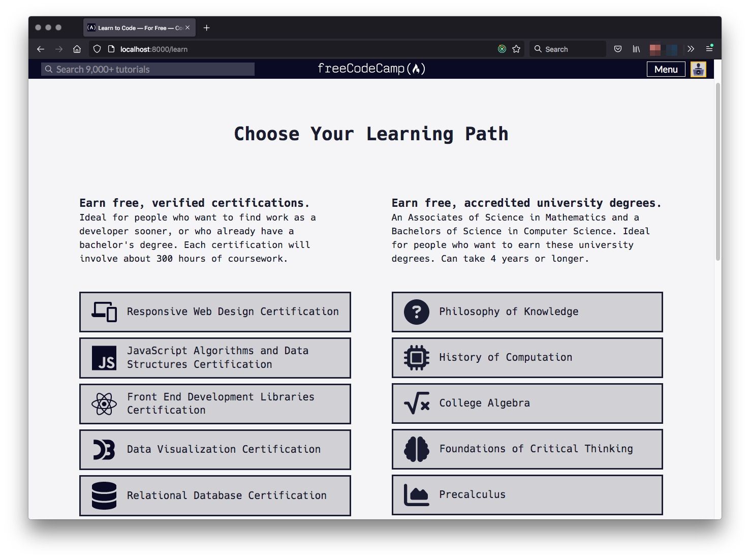Click the database stack icon on Relational Database
The height and width of the screenshot is (560, 750).
pos(104,495)
